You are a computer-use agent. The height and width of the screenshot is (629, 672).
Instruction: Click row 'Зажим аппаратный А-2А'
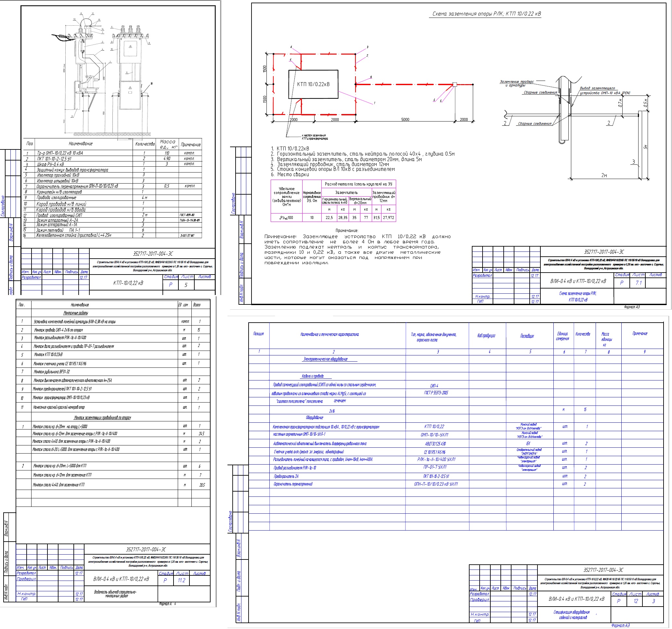112,220
